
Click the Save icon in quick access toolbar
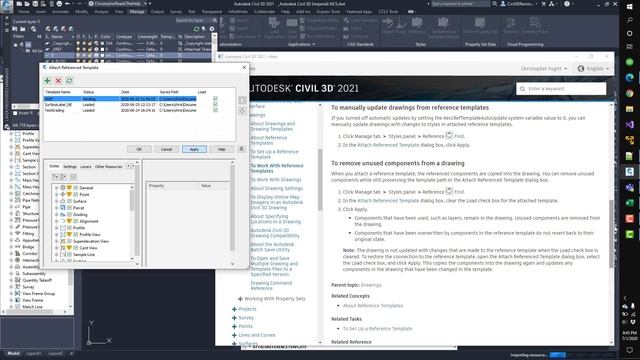coord(35,4)
